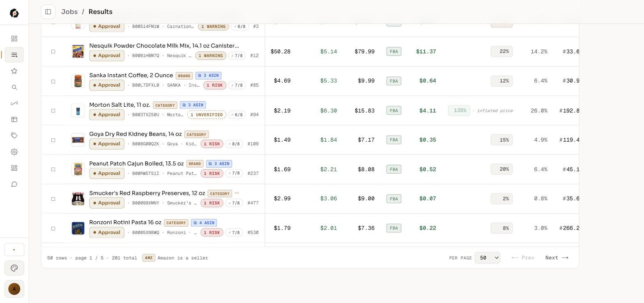The width and height of the screenshot is (644, 303).
Task: Click the small play triangle button in sidebar
Action: pyautogui.click(x=14, y=250)
